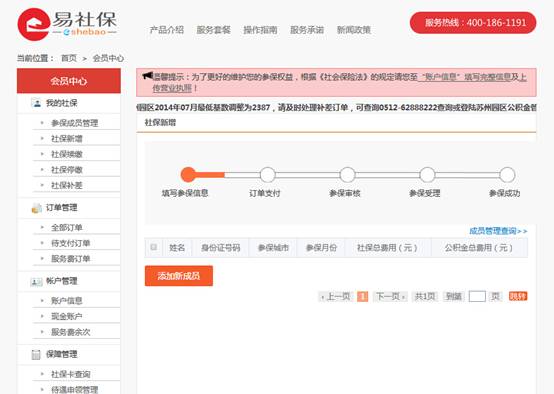Click the 参保月份 column header
The image size is (554, 394).
point(321,247)
